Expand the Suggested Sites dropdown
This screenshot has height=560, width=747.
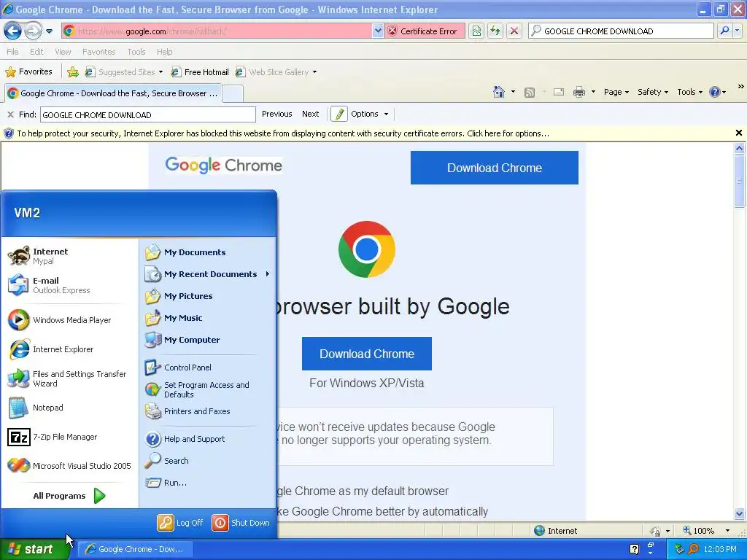coord(160,72)
